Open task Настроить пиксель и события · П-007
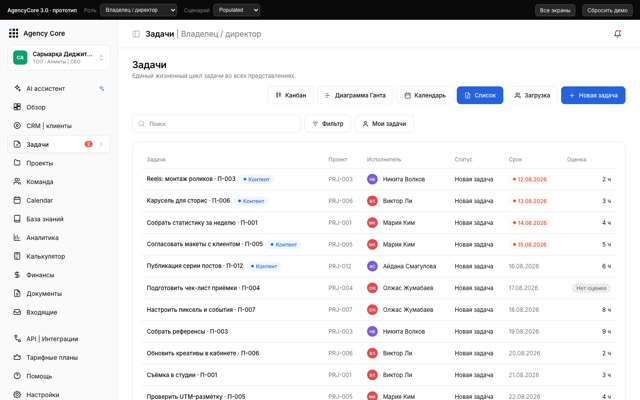Screen dimensions: 640x400 [x=201, y=309]
